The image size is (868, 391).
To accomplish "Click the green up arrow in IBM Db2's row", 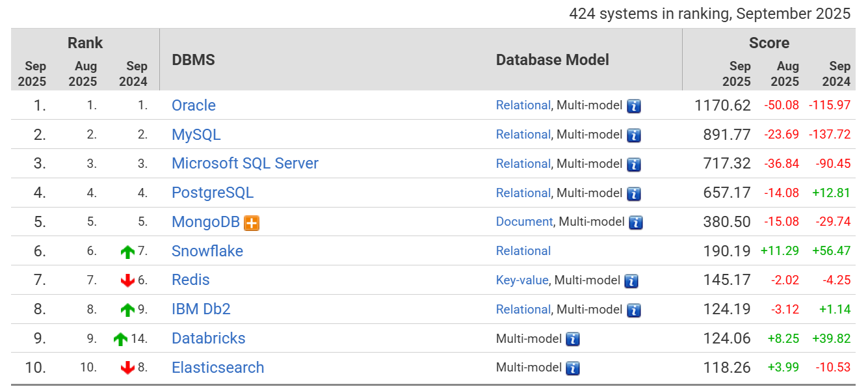I will coord(127,310).
